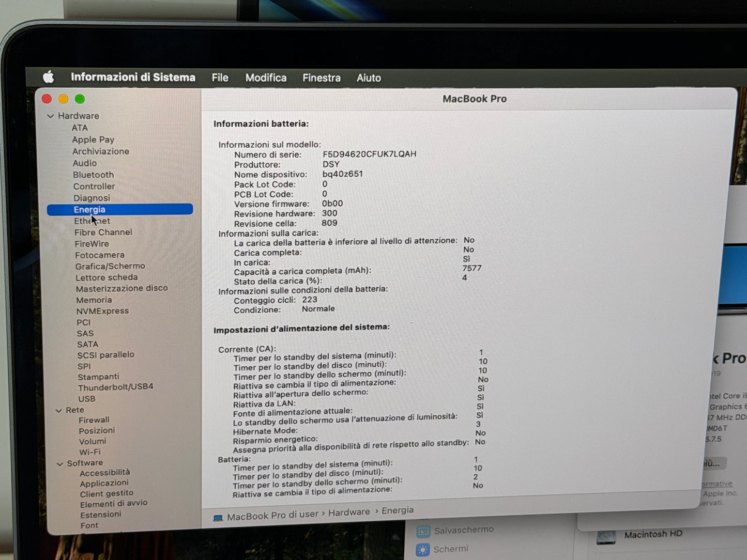Viewport: 747px width, 560px height.
Task: Click the device name value bq40z651
Action: click(342, 174)
